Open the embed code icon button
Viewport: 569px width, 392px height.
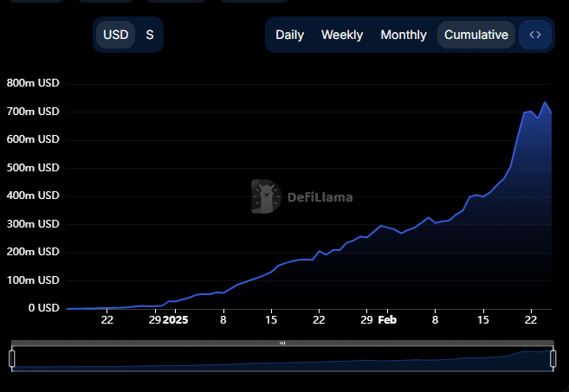click(535, 35)
